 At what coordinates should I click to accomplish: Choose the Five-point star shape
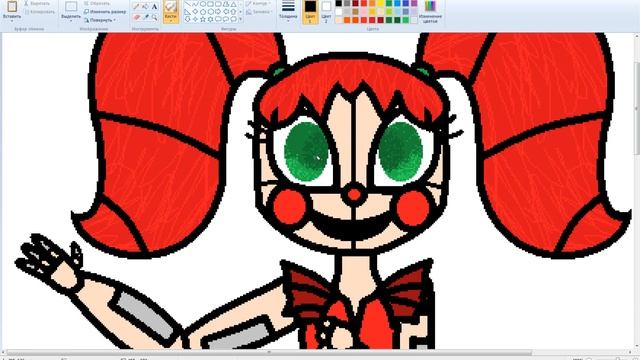click(203, 19)
